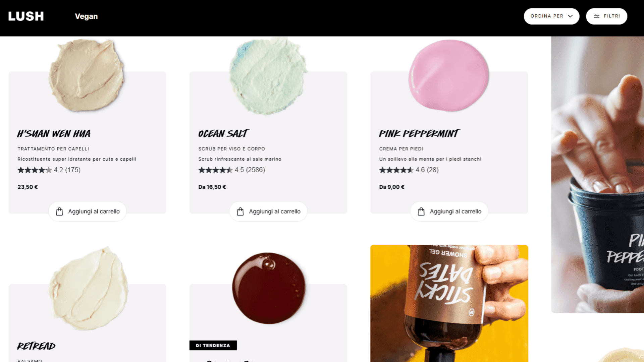Click the dark red gel product swatch

[x=269, y=288]
